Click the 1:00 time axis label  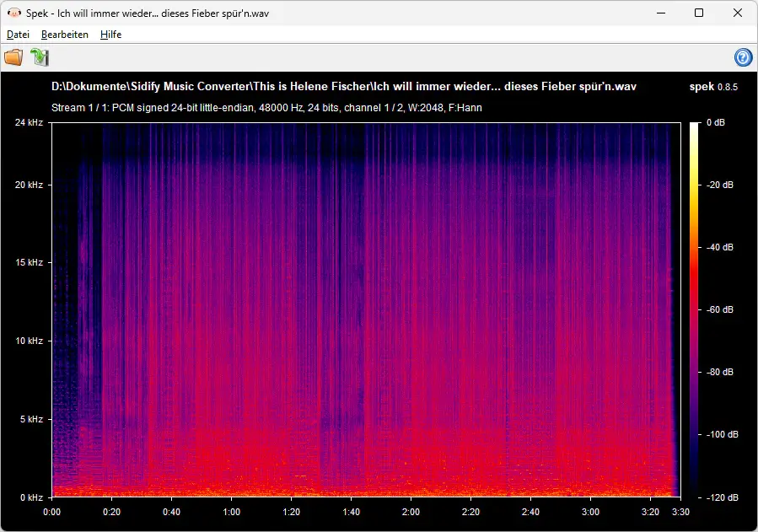[x=232, y=512]
